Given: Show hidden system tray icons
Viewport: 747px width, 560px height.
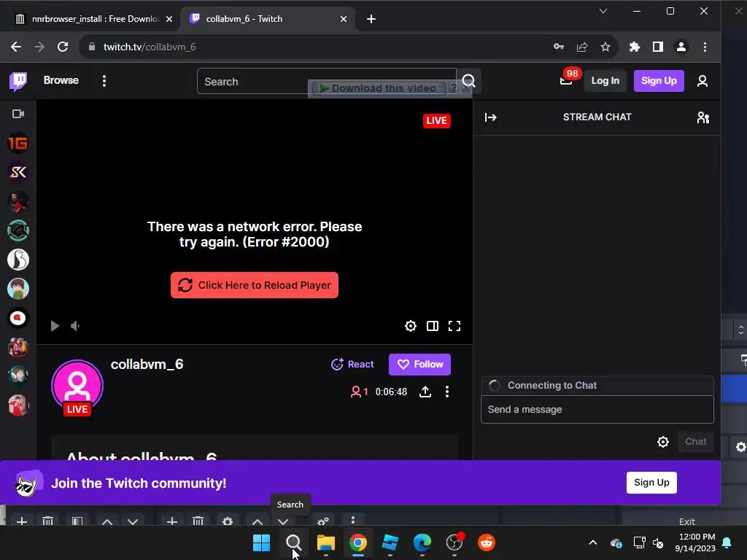Looking at the screenshot, I should pos(592,542).
